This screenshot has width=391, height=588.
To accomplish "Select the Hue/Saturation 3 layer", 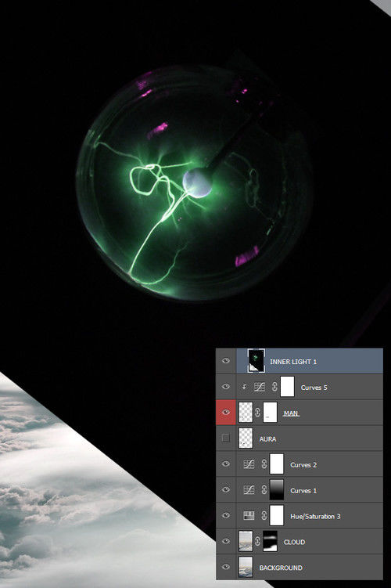I will [x=310, y=516].
